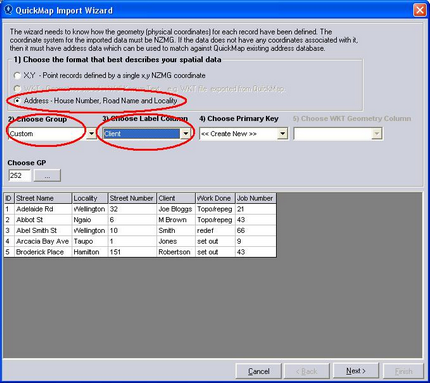Click the Topo/repeg cell in Abbot St row
430x383 pixels.
coord(215,220)
